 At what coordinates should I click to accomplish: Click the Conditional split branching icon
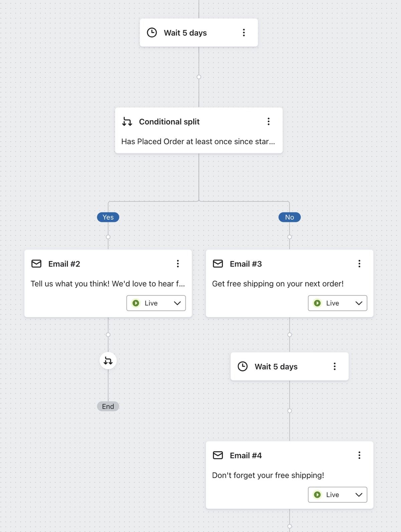tap(128, 121)
